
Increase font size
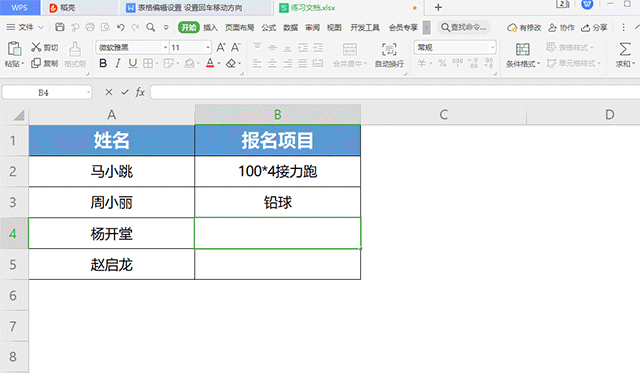coord(221,47)
